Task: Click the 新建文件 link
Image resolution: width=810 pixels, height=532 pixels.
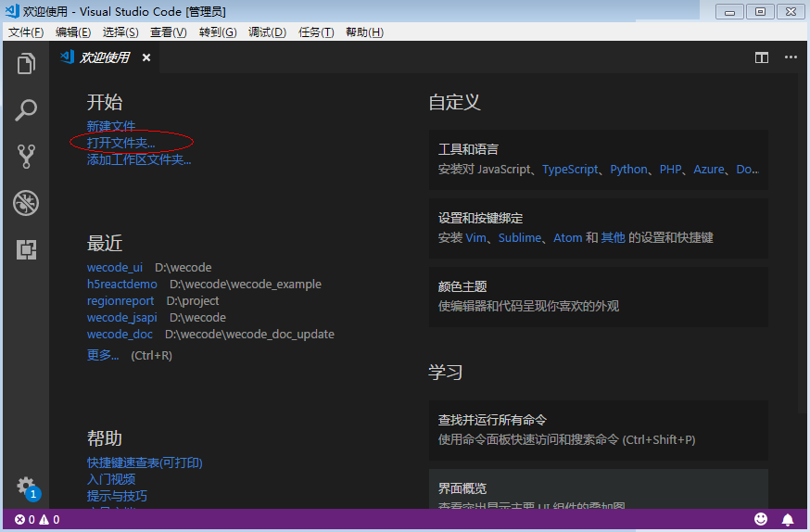Action: pyautogui.click(x=111, y=125)
